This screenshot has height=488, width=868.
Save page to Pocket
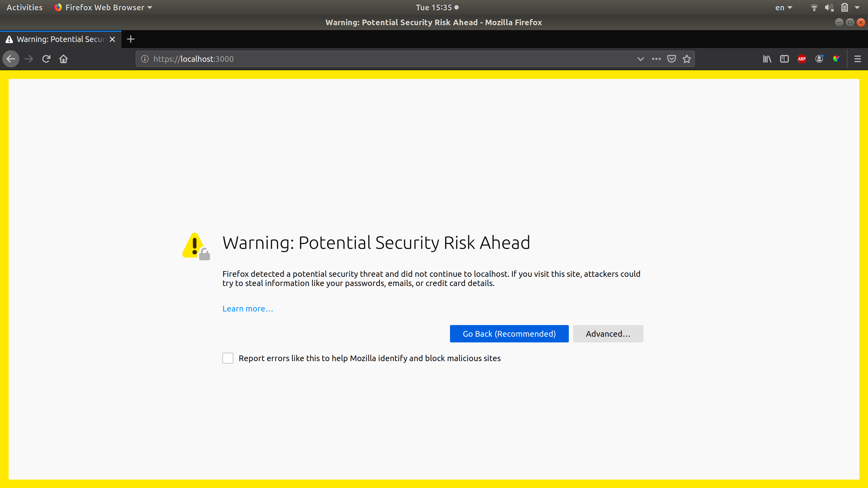click(x=672, y=59)
